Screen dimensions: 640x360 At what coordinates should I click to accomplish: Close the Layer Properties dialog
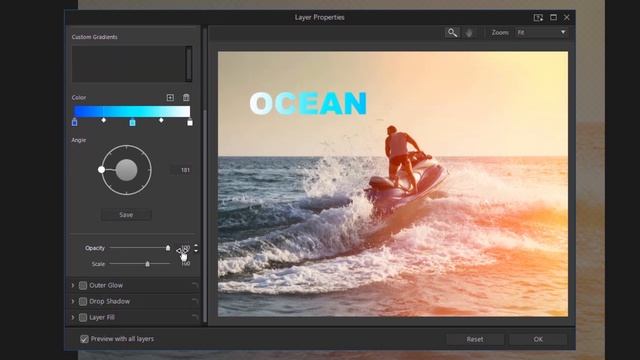click(567, 18)
